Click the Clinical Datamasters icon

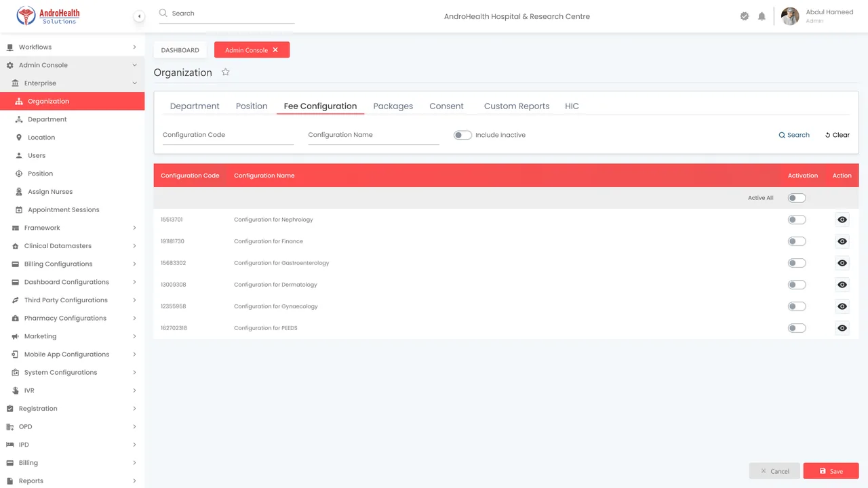click(x=16, y=246)
